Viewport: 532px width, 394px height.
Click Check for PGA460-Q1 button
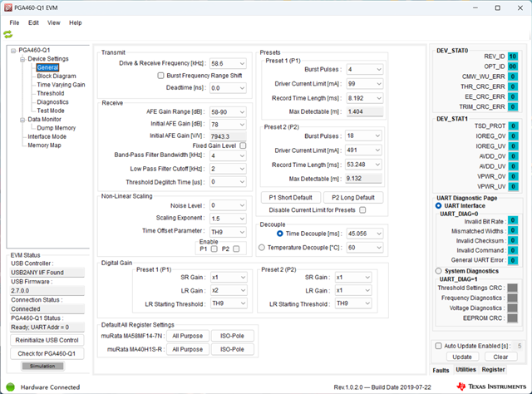47,353
